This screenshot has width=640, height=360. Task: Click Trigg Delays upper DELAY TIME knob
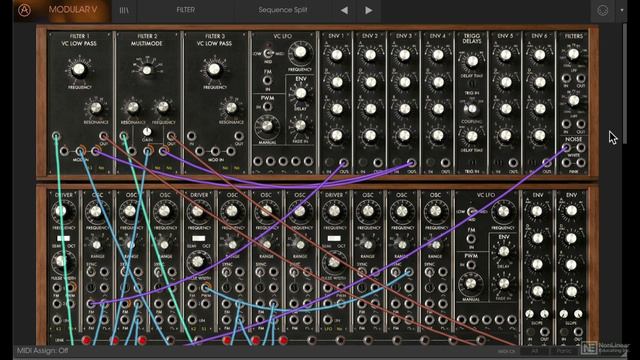coord(472,61)
